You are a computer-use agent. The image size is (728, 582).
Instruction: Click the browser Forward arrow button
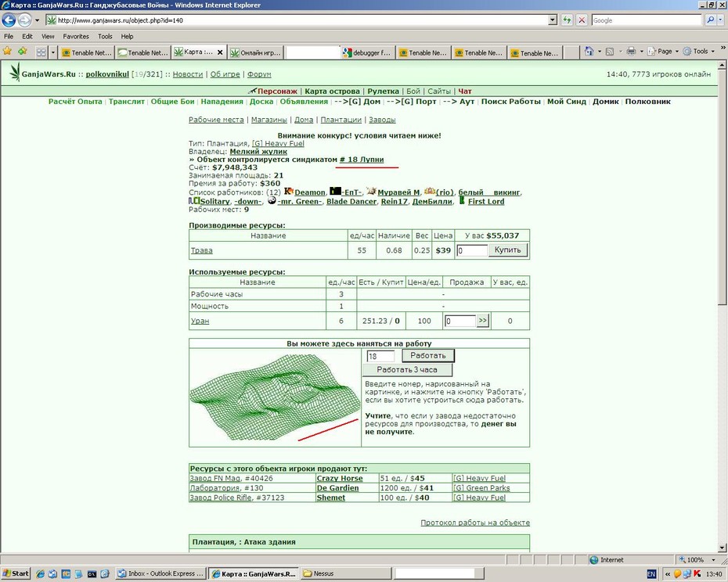pyautogui.click(x=24, y=20)
